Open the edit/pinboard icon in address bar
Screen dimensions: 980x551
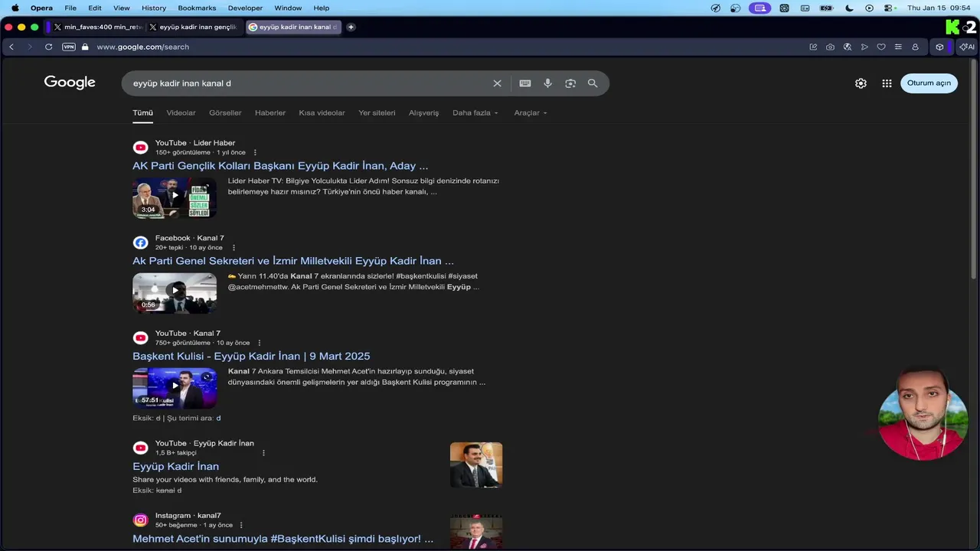(x=813, y=47)
